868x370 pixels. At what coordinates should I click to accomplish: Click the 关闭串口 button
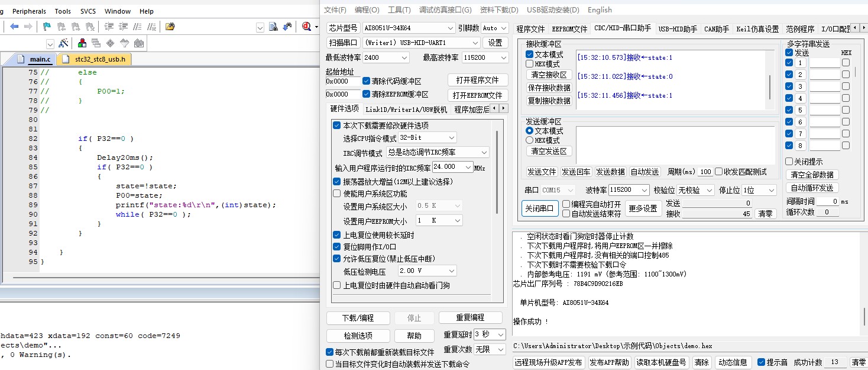[x=540, y=208]
